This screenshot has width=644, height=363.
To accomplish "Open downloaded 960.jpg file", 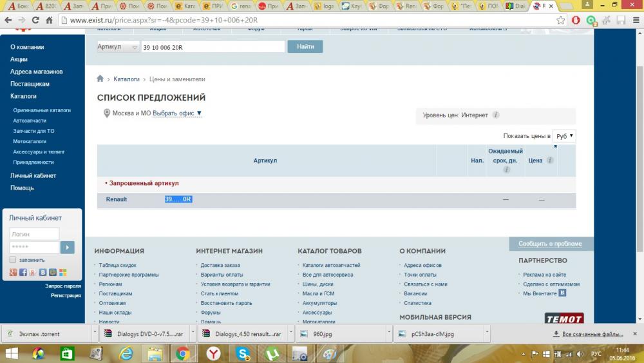I will click(x=341, y=334).
